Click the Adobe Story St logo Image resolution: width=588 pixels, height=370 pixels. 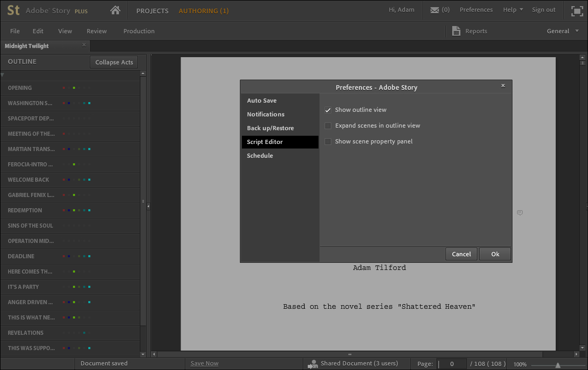coord(13,10)
